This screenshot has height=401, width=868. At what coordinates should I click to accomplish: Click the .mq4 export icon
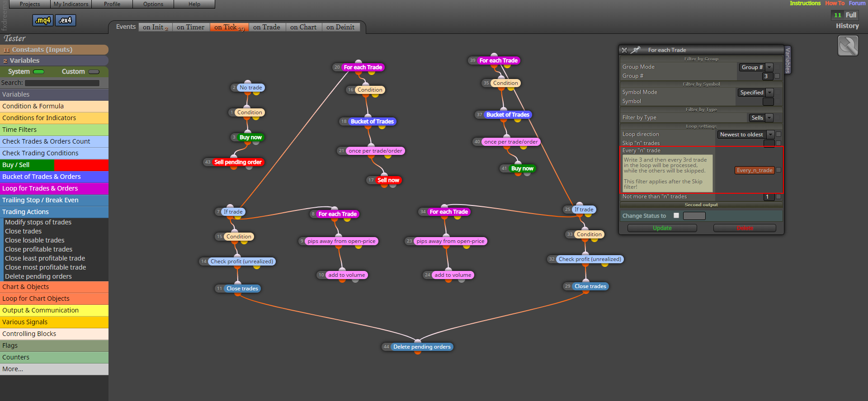[43, 20]
